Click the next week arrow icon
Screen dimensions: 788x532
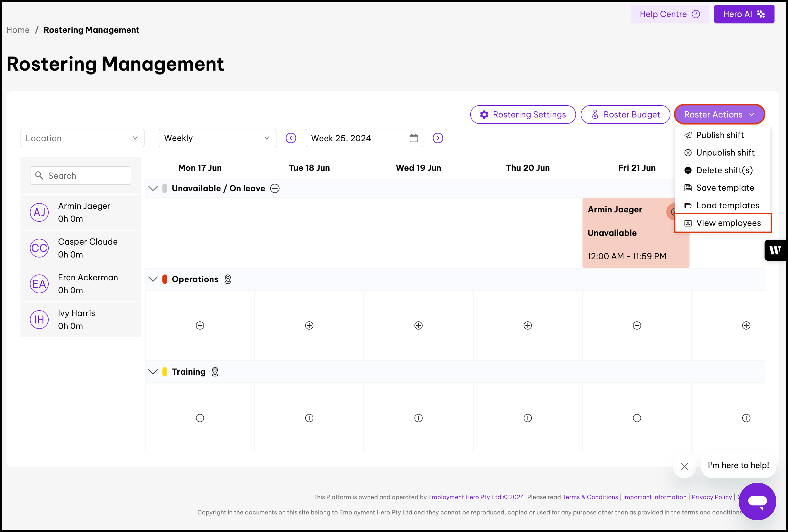[438, 138]
